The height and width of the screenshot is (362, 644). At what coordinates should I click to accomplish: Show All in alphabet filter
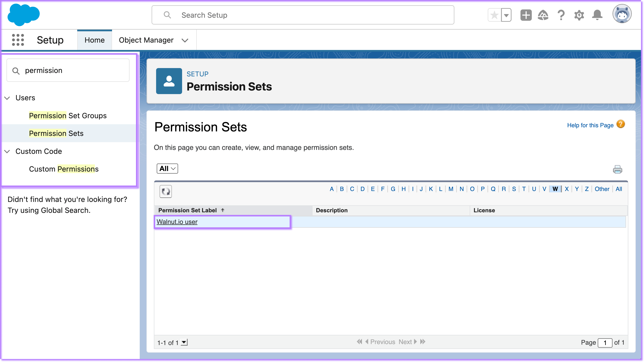coord(619,189)
